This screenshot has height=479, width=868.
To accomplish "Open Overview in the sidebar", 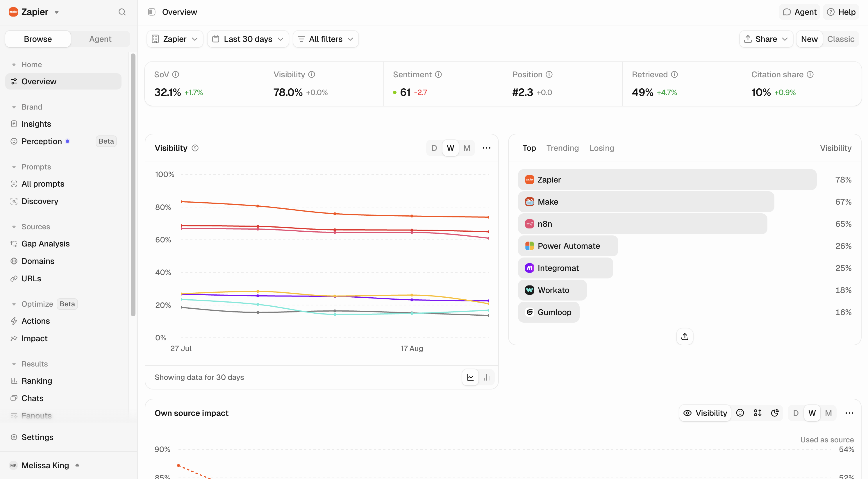I will pyautogui.click(x=63, y=81).
